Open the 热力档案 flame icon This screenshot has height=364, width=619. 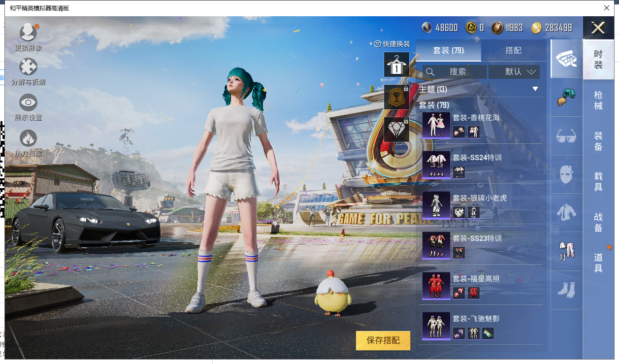[28, 138]
